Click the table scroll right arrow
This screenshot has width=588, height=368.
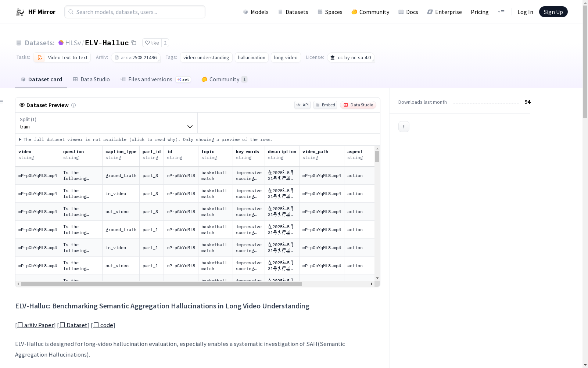coord(372,284)
